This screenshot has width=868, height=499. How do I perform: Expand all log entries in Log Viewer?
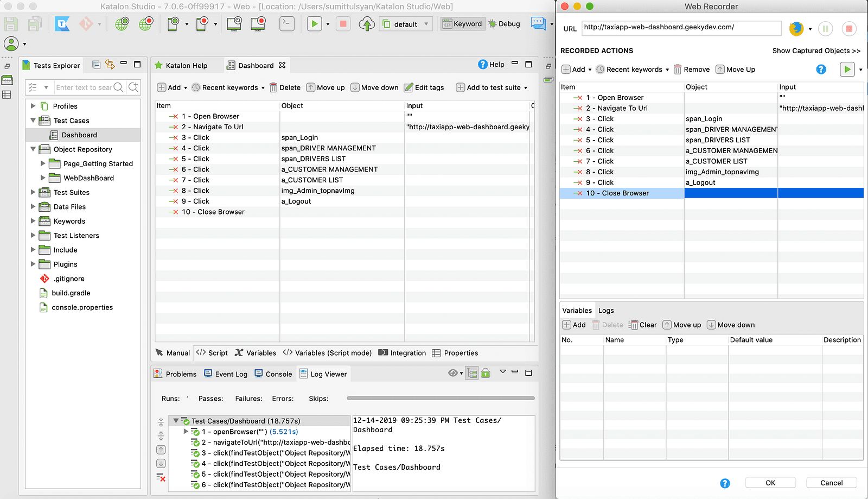[x=161, y=435]
